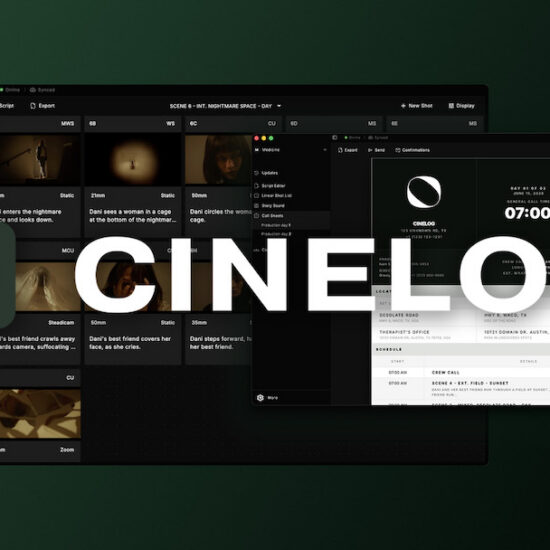Click description 'Dani sees a woman in a cage'
Screen dimensions: 550x550
coord(133,216)
